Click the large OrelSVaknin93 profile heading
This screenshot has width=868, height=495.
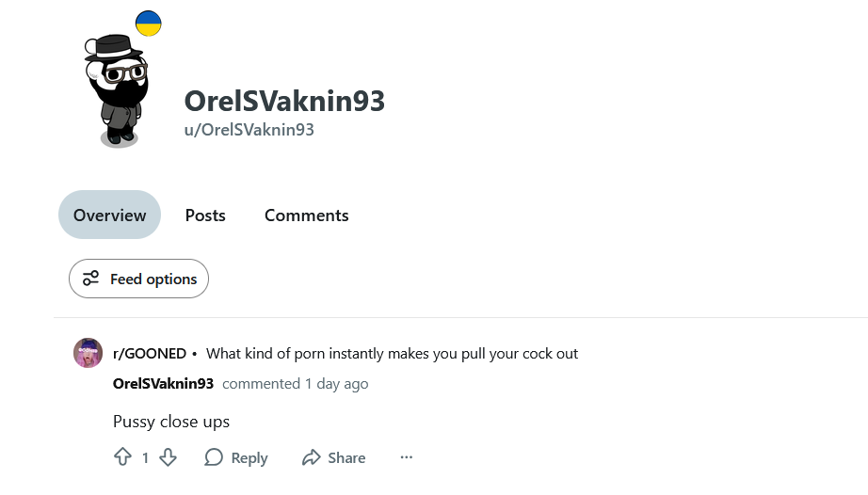(284, 101)
